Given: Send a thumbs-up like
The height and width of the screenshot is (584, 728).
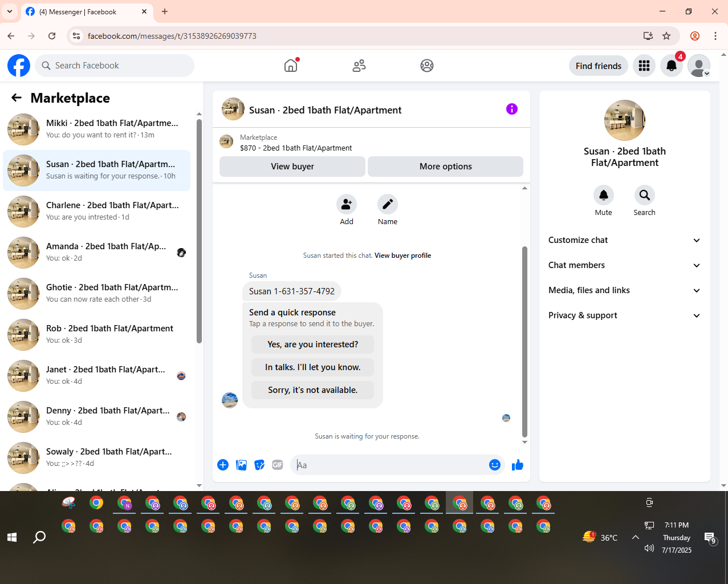Looking at the screenshot, I should click(x=518, y=465).
